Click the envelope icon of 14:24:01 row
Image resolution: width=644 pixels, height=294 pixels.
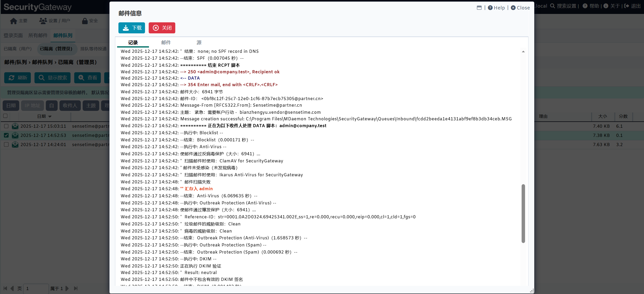(x=15, y=145)
